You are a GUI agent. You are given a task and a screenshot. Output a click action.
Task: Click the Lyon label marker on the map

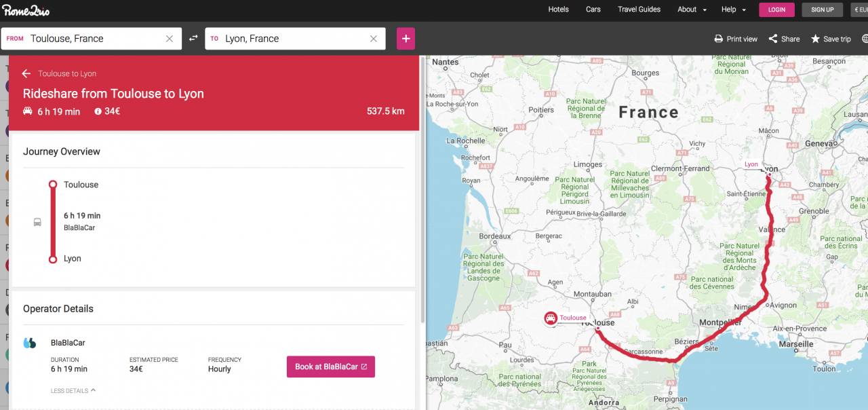tap(751, 164)
